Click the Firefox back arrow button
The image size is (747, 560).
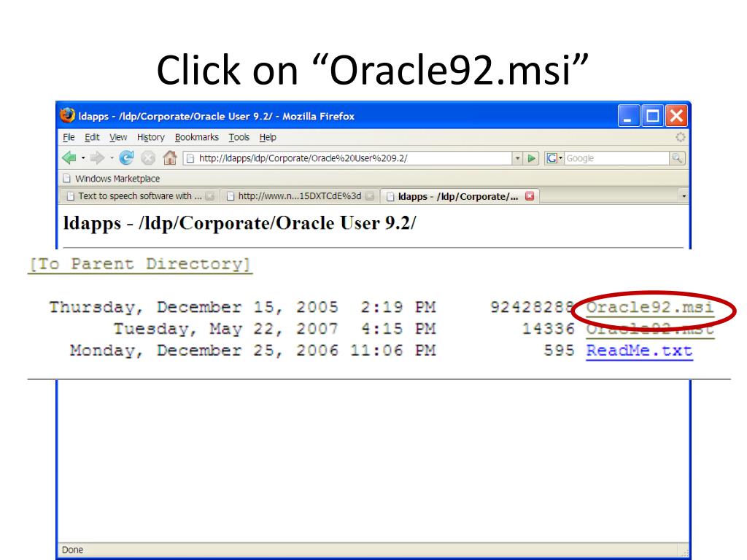[x=69, y=157]
